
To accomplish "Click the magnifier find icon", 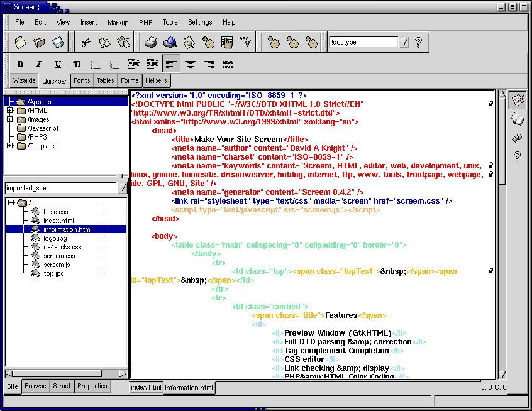I will tap(189, 42).
